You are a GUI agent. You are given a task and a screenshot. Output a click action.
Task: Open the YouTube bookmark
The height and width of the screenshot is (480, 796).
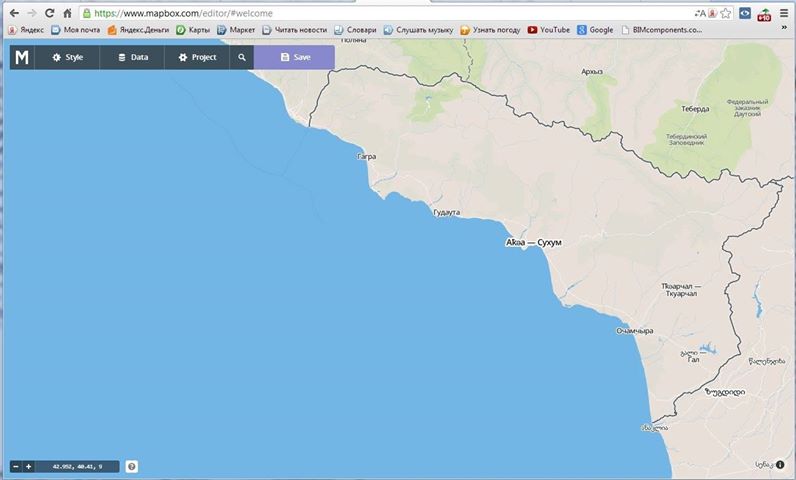pos(549,30)
